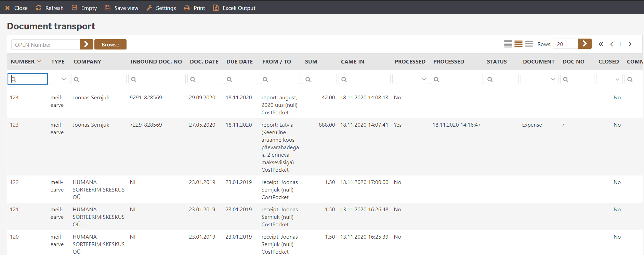644x255 pixels.
Task: Select the wide row density icon
Action: click(x=529, y=44)
